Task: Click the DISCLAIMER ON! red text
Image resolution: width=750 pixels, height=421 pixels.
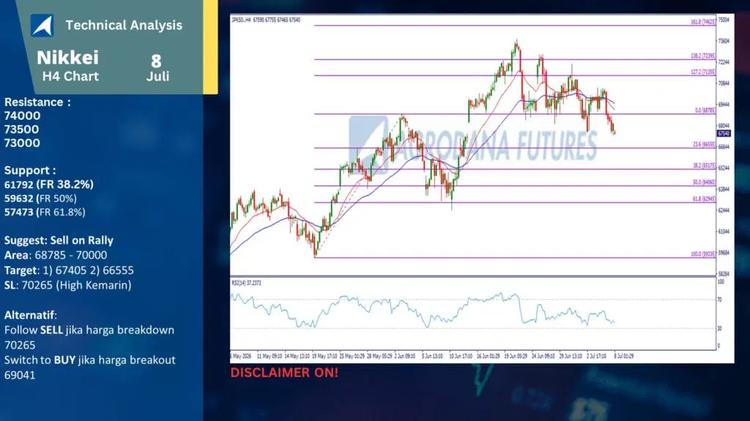Action: point(284,373)
